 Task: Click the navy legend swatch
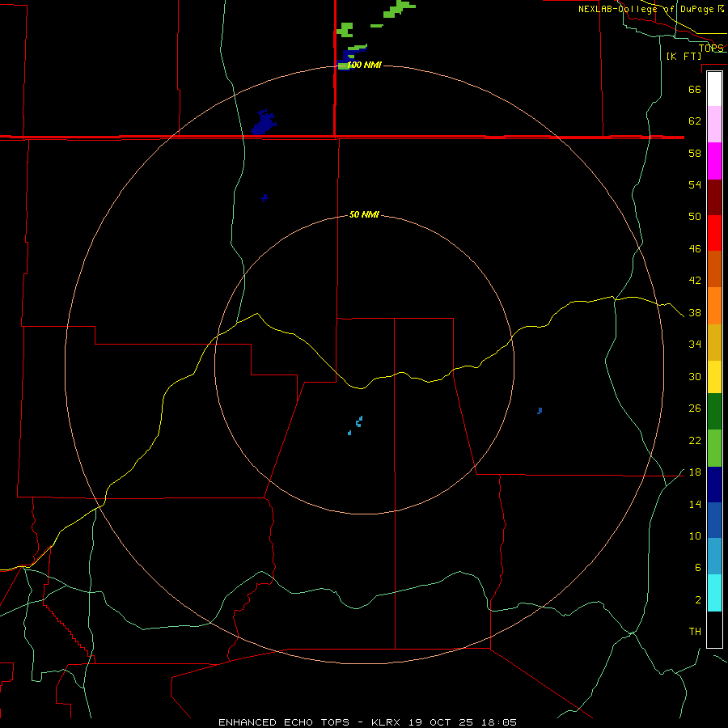pyautogui.click(x=714, y=485)
